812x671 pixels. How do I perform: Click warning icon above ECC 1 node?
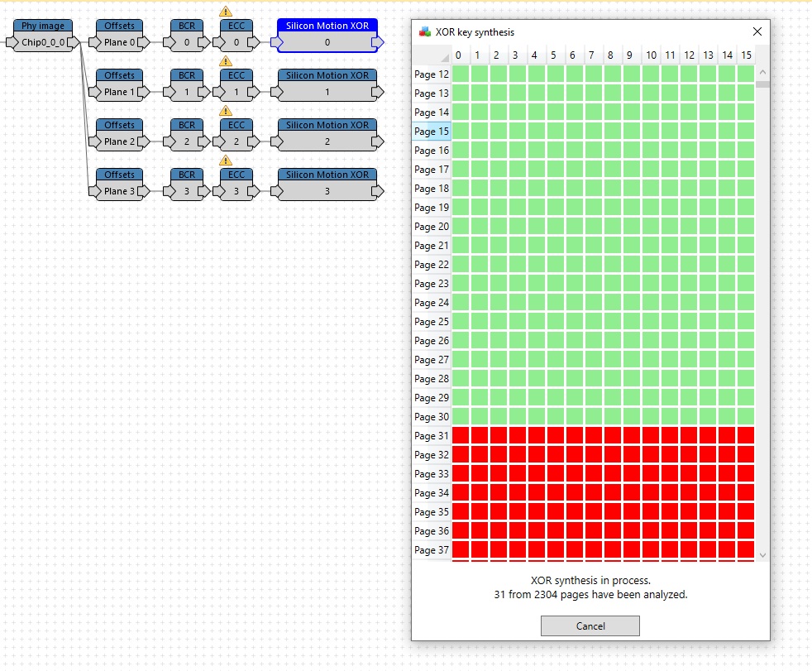tap(225, 61)
